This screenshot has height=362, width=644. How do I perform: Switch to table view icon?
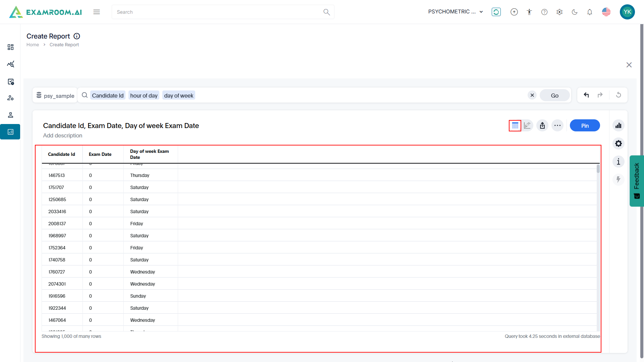point(515,126)
